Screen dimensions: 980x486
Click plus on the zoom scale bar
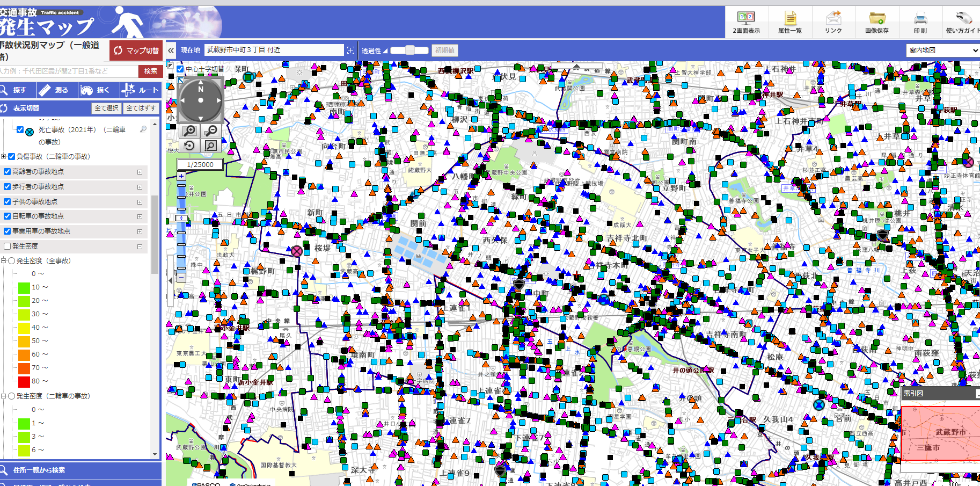coord(181,176)
